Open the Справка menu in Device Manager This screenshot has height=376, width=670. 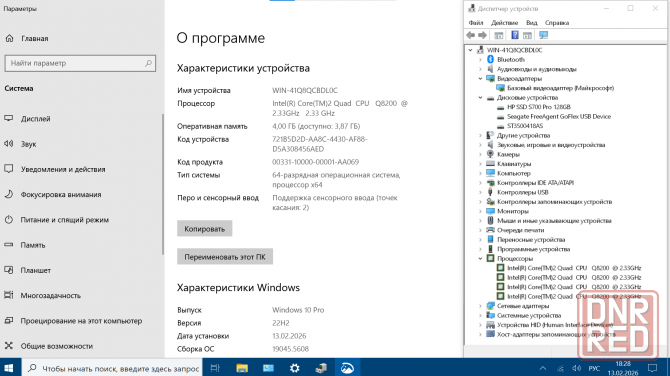click(x=557, y=23)
